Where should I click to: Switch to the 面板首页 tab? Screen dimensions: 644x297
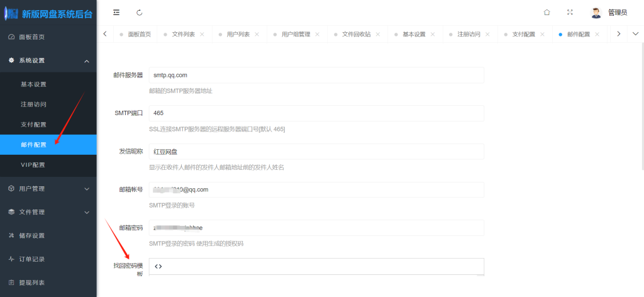(x=136, y=35)
